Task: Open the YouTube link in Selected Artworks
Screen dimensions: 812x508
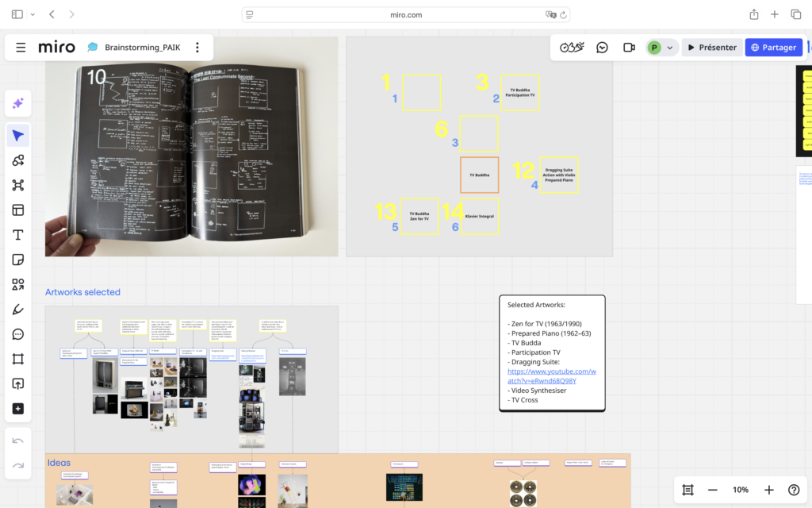Action: tap(551, 376)
